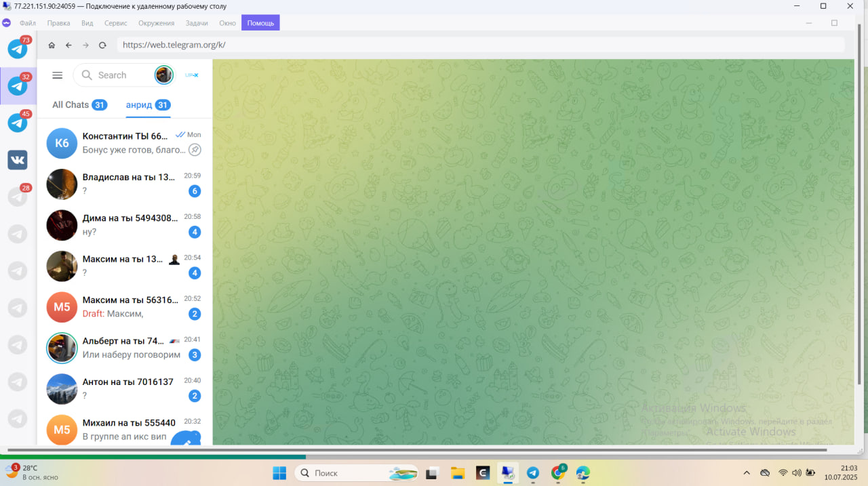Click the web.telegram.org address bar
The height and width of the screenshot is (486, 868).
tap(481, 45)
